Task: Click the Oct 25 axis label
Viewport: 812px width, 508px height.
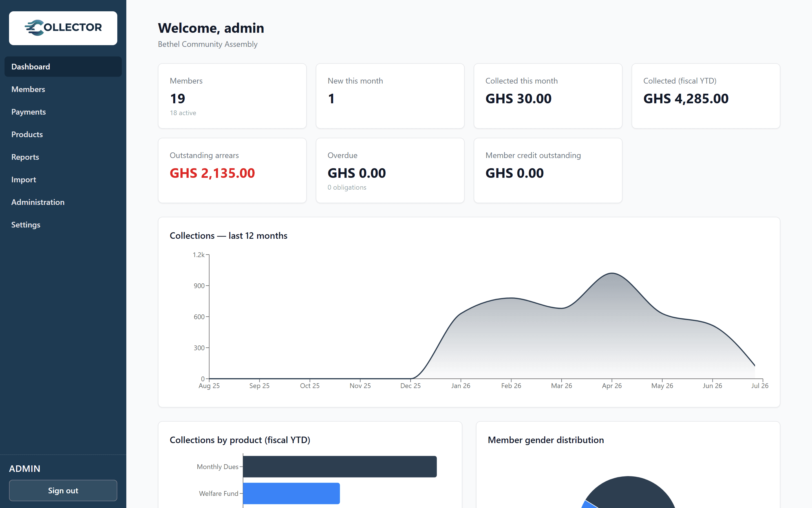Action: pos(309,386)
